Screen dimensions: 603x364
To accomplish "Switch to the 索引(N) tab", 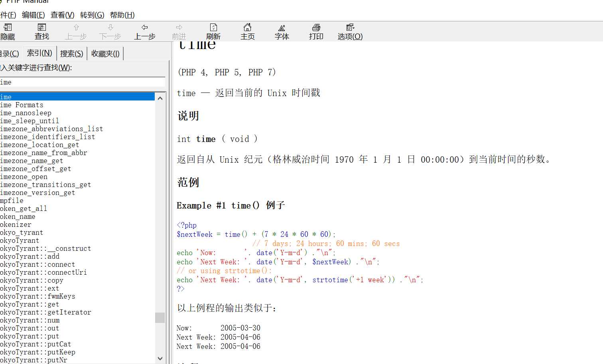I will tap(39, 53).
